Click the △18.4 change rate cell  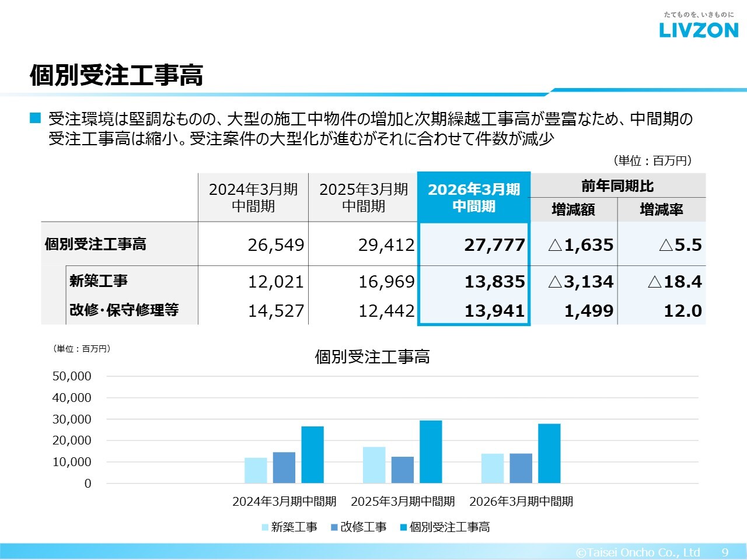(x=675, y=282)
